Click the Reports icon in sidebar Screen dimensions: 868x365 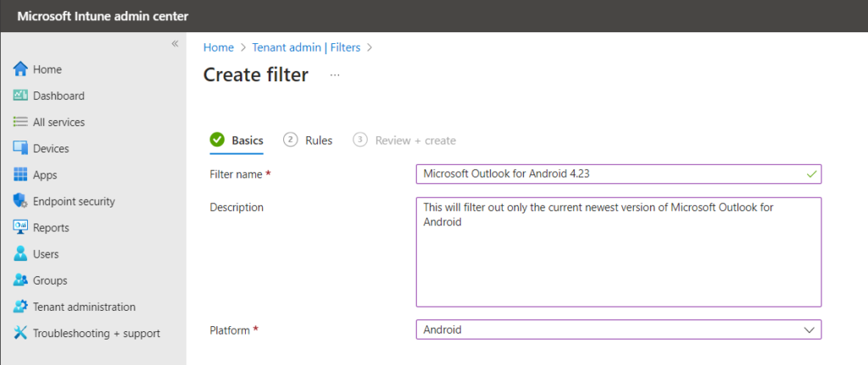20,227
